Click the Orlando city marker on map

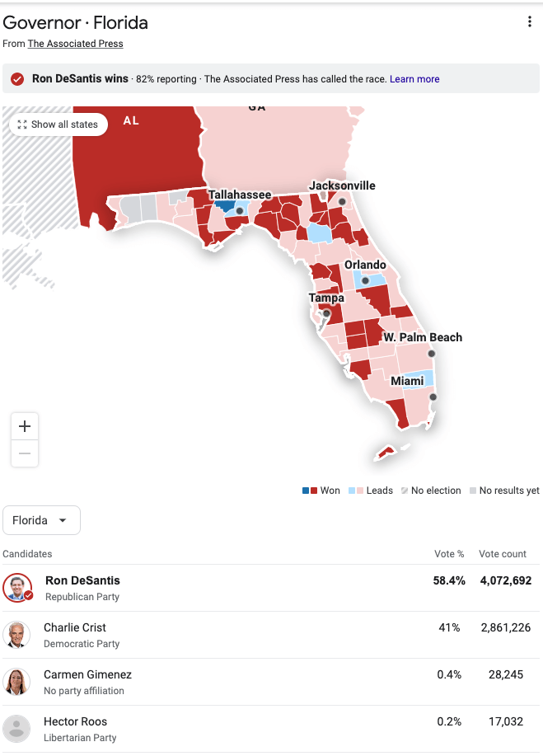(366, 280)
